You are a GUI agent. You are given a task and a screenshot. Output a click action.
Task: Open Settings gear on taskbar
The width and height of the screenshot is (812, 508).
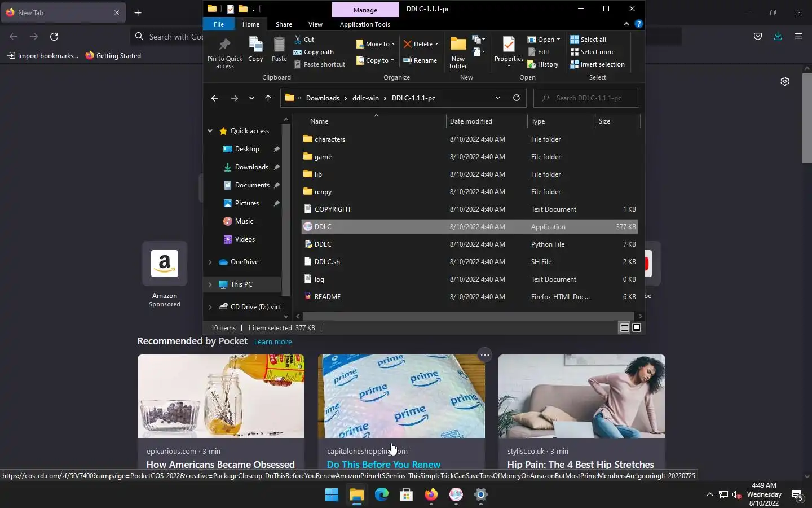click(480, 494)
